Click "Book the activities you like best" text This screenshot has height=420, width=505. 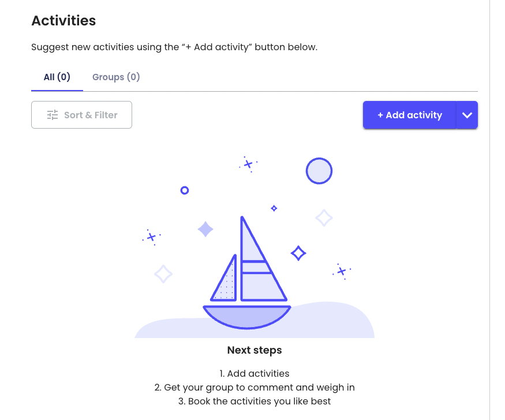click(255, 402)
